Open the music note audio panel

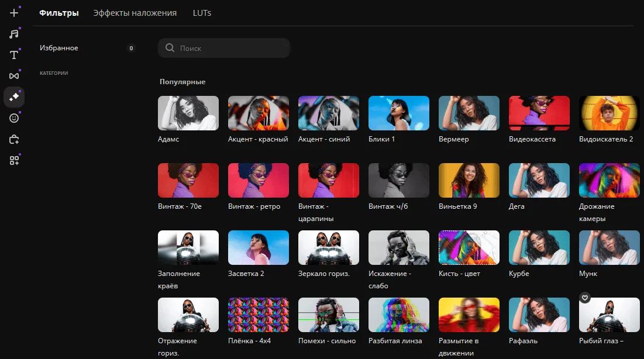pos(14,34)
